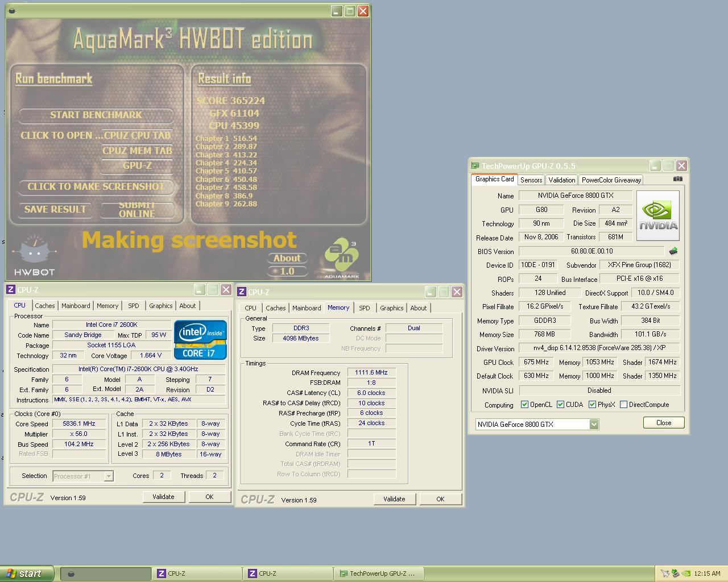Open the Windows Start menu
Viewport: 728px width, 582px height.
pos(27,573)
